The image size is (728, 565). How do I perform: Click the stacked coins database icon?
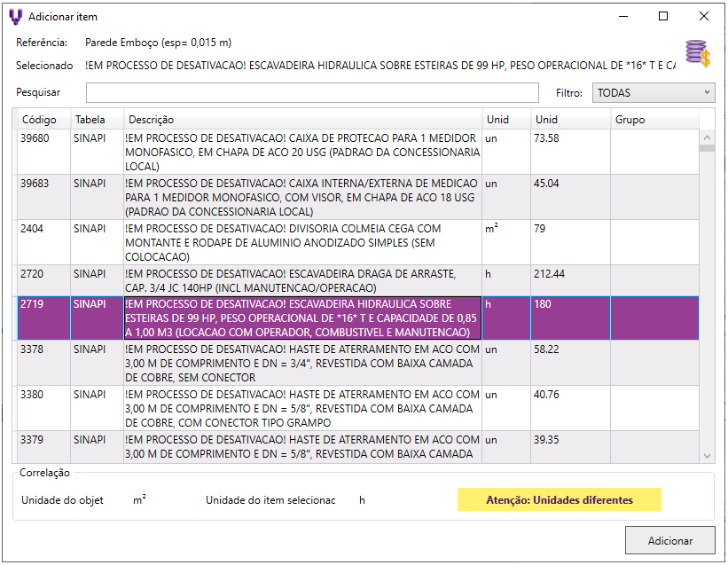pyautogui.click(x=698, y=54)
